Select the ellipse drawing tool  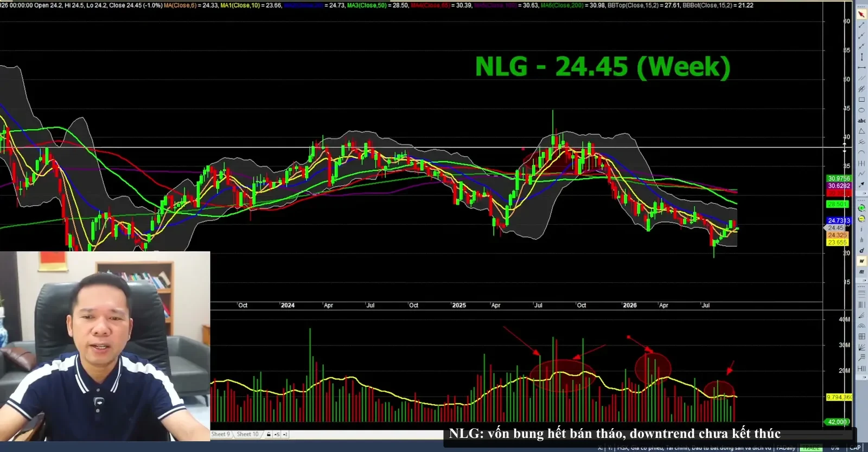click(861, 110)
